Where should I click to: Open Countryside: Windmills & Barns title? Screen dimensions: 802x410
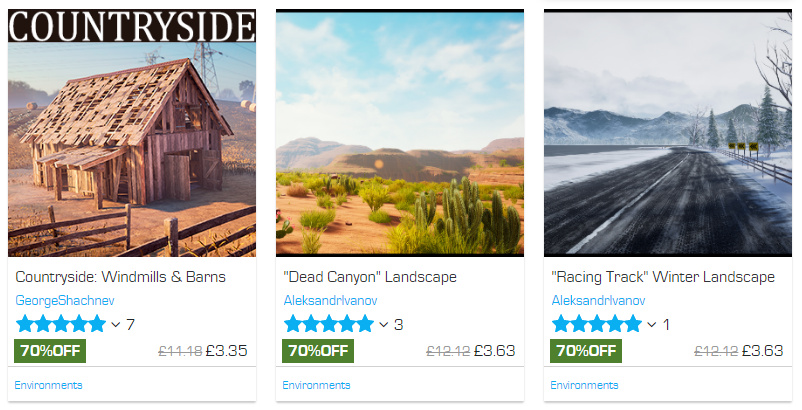[x=121, y=277]
